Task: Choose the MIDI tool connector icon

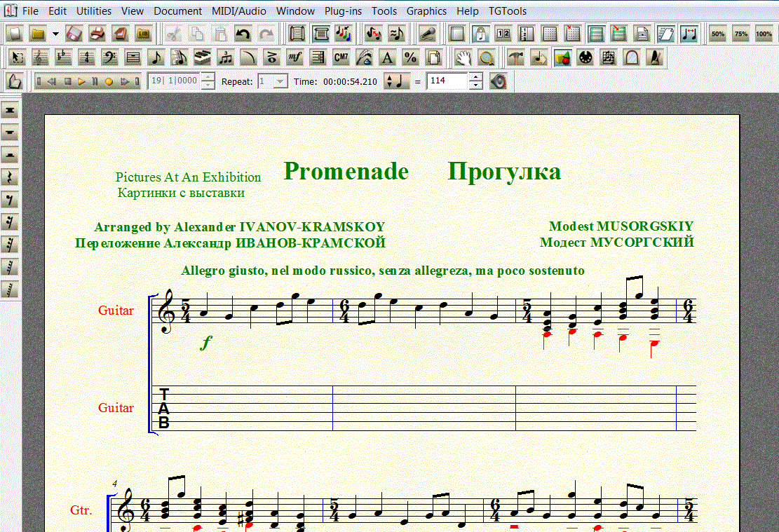Action: point(585,57)
